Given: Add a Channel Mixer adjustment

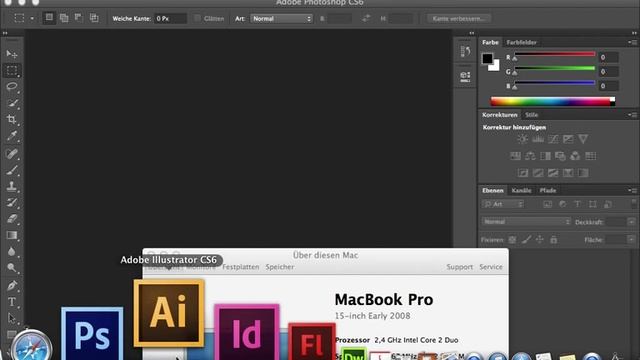Looking at the screenshot, I should (575, 156).
